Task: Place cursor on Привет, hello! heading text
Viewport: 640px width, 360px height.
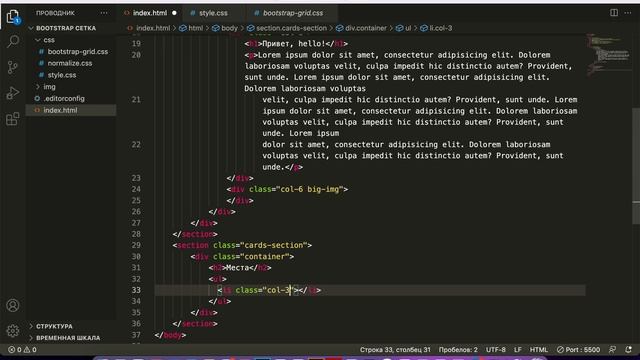Action: (294, 44)
